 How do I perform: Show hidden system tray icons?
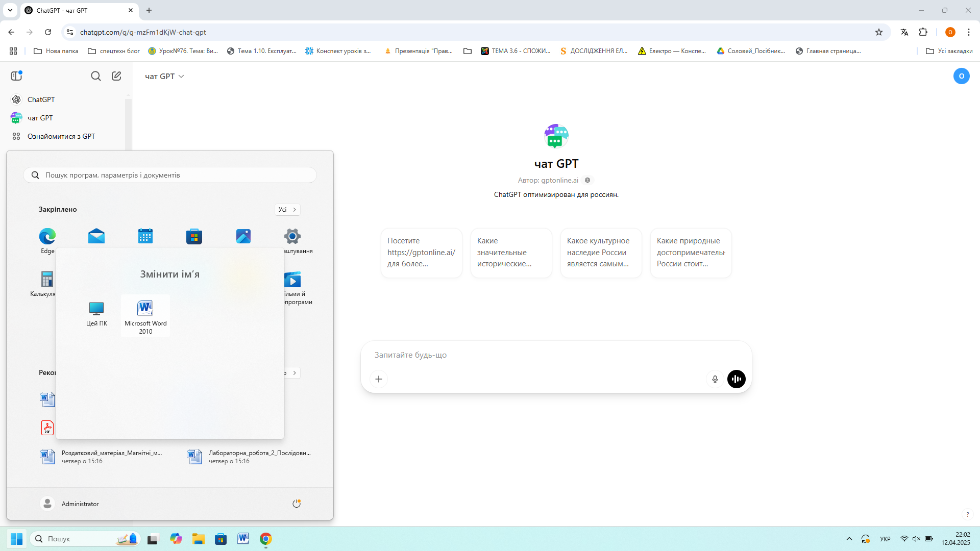[x=849, y=539]
